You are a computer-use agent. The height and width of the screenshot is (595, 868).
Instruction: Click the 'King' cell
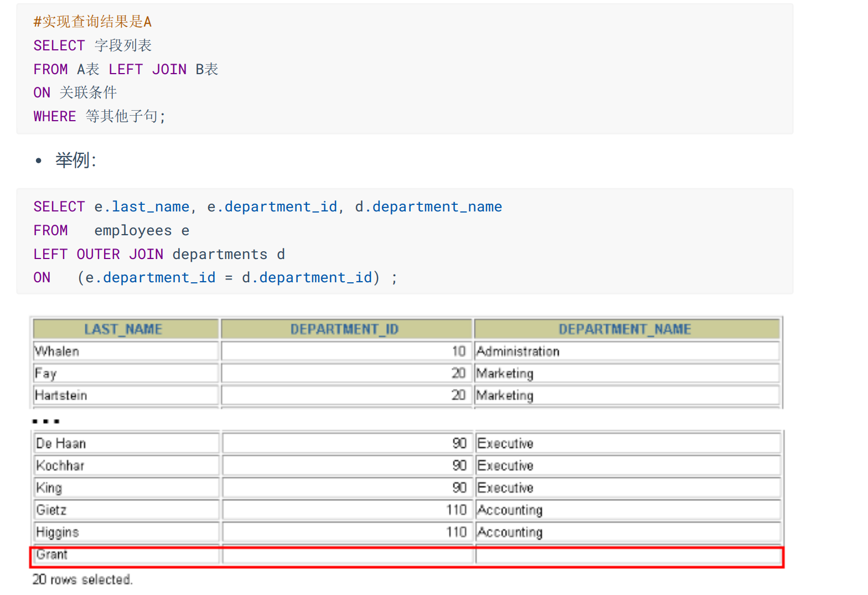[127, 488]
